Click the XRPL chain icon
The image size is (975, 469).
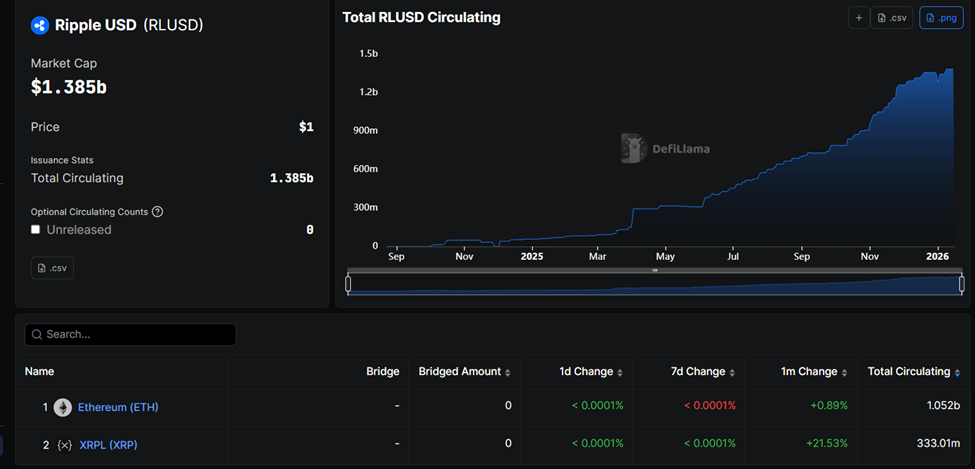64,444
